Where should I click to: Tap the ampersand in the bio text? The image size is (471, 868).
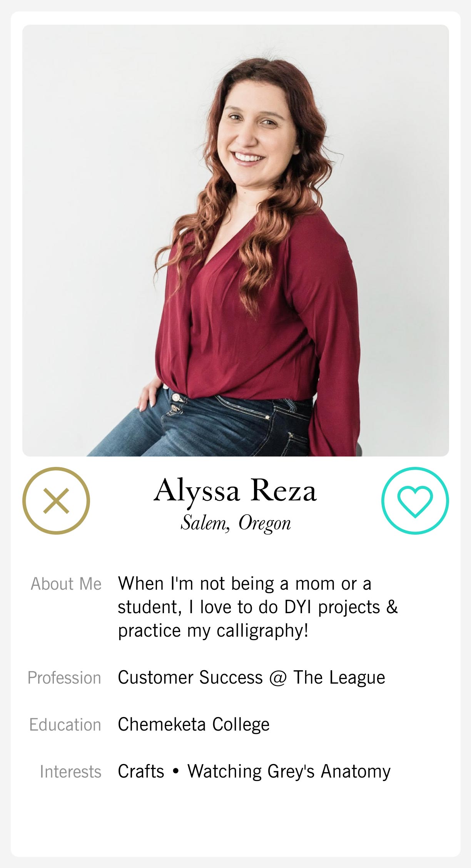point(392,607)
